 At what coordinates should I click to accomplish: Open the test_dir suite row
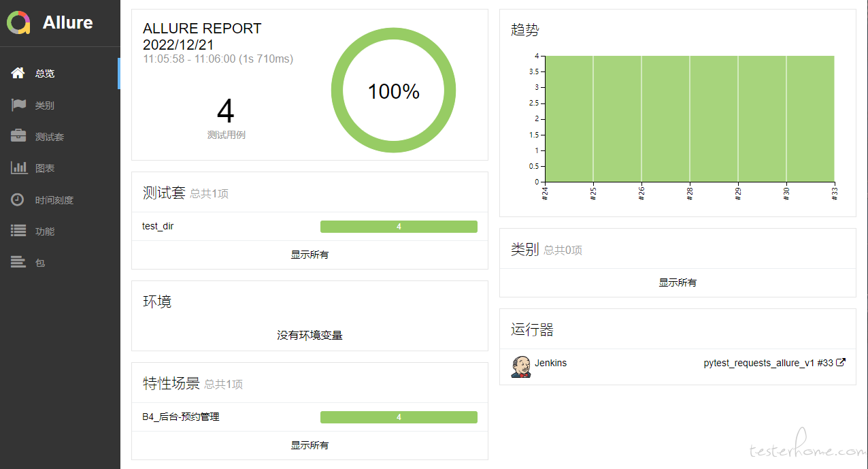tap(310, 226)
